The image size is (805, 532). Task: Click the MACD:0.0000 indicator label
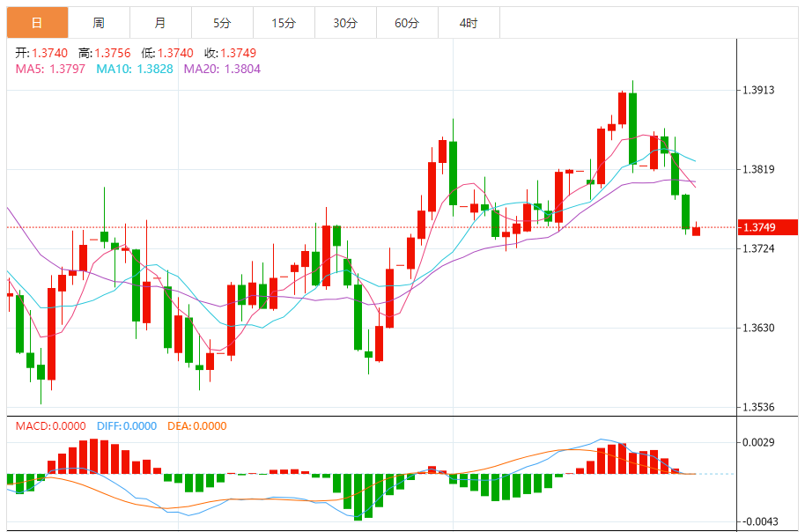[x=51, y=426]
